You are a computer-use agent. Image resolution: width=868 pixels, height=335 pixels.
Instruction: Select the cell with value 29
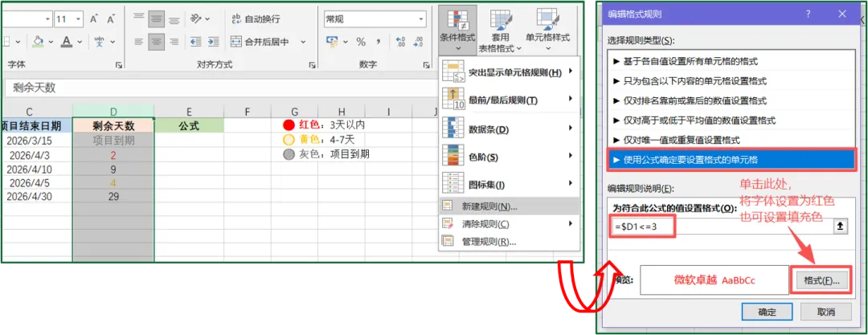[x=113, y=196]
